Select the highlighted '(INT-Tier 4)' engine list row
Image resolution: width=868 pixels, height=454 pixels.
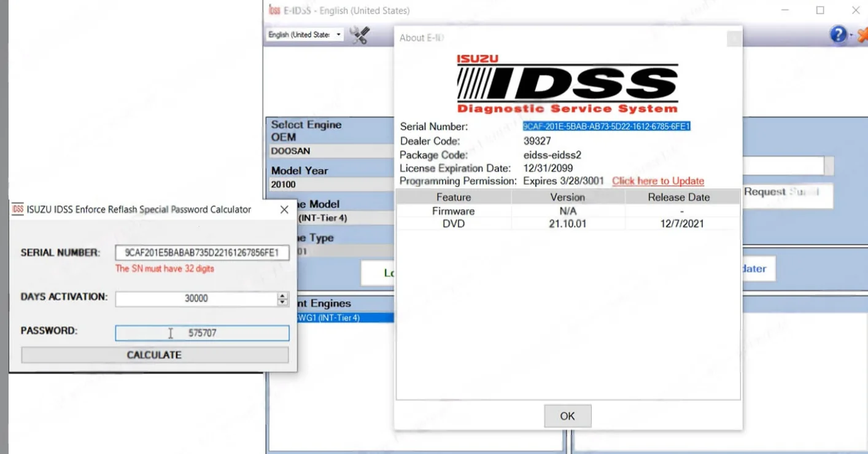tap(346, 318)
